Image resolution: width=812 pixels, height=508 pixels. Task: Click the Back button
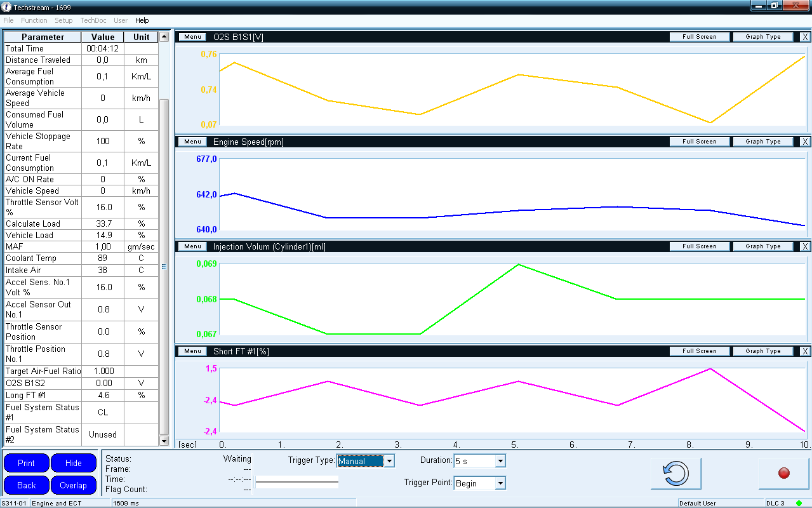(26, 485)
